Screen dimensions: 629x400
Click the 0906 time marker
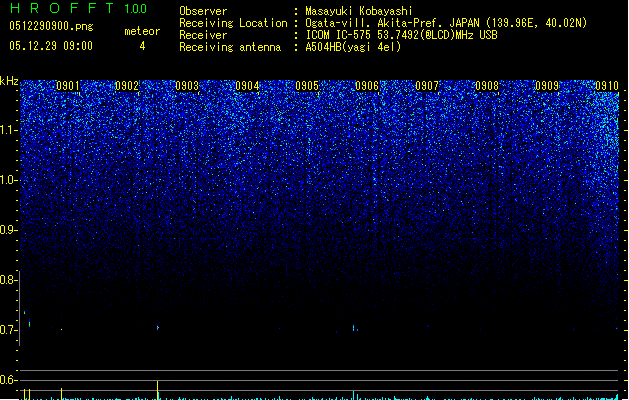[367, 86]
